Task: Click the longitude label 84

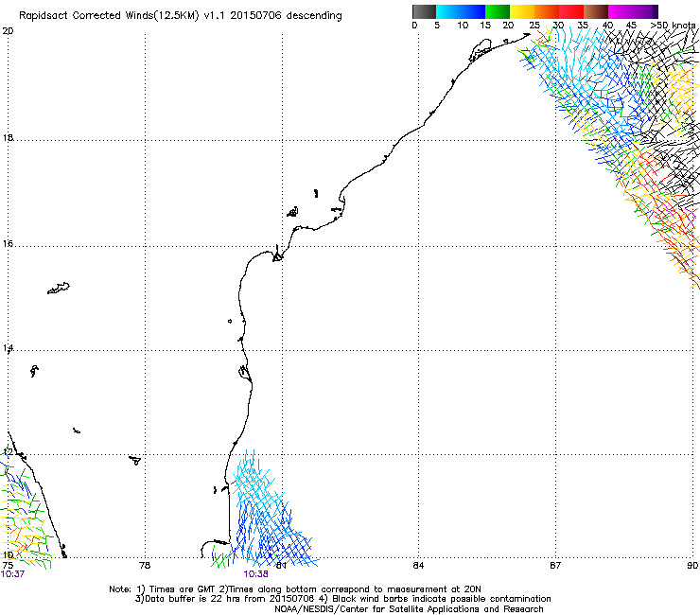Action: click(418, 566)
